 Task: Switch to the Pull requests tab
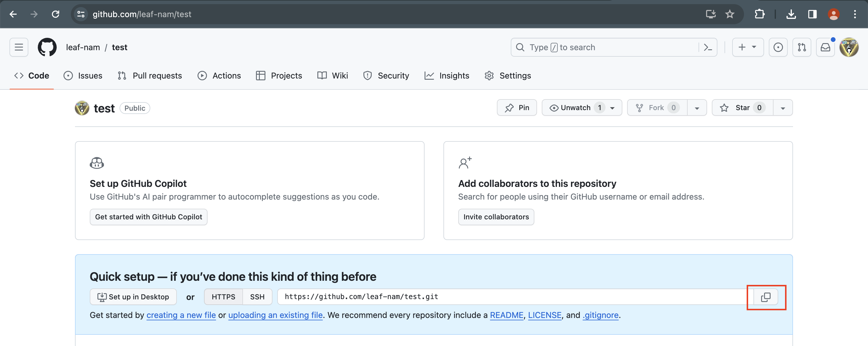point(150,76)
